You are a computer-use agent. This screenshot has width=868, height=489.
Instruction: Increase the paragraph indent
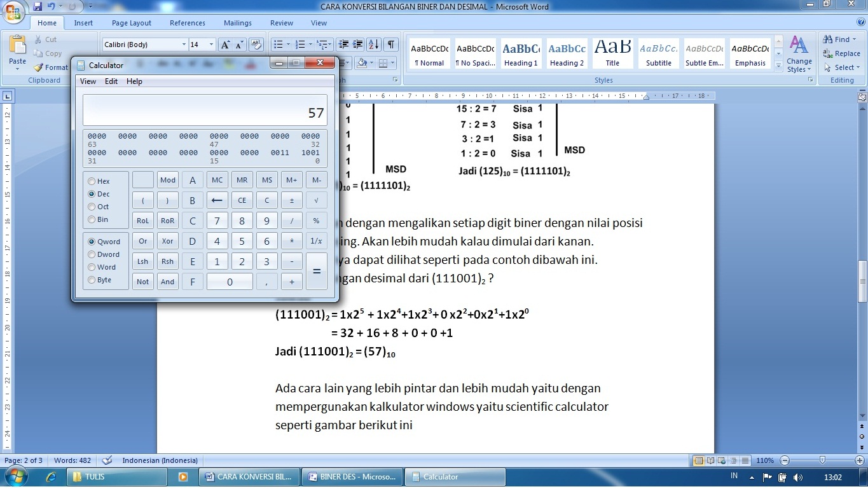click(359, 45)
